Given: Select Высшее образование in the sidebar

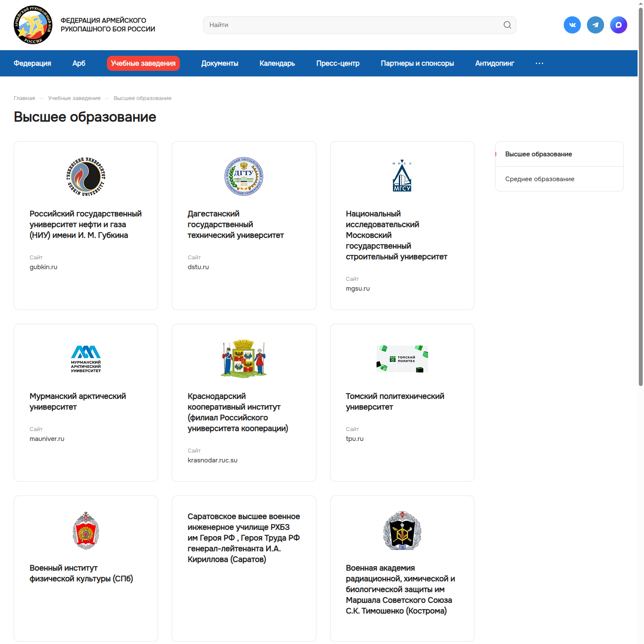Looking at the screenshot, I should tap(559, 154).
